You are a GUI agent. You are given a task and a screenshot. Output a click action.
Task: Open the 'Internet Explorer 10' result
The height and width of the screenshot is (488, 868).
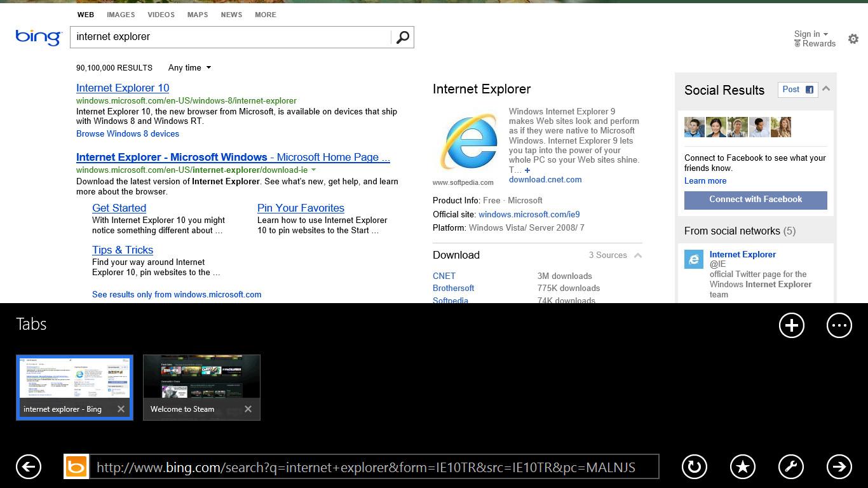(123, 88)
